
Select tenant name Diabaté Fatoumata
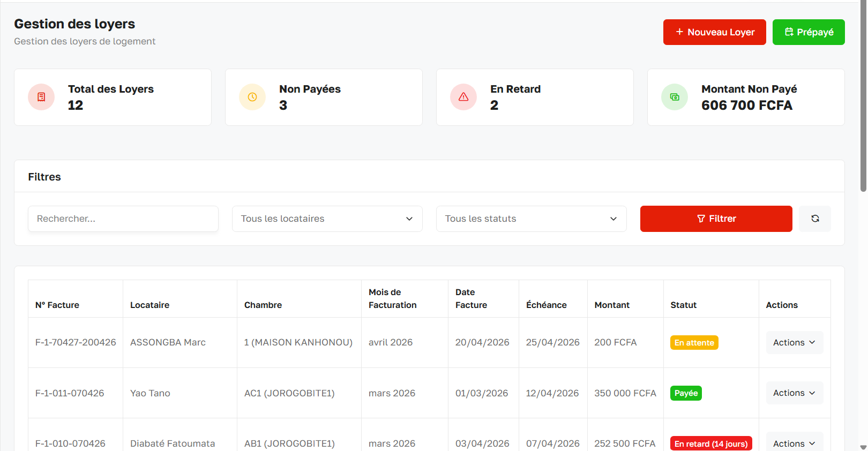click(x=173, y=444)
